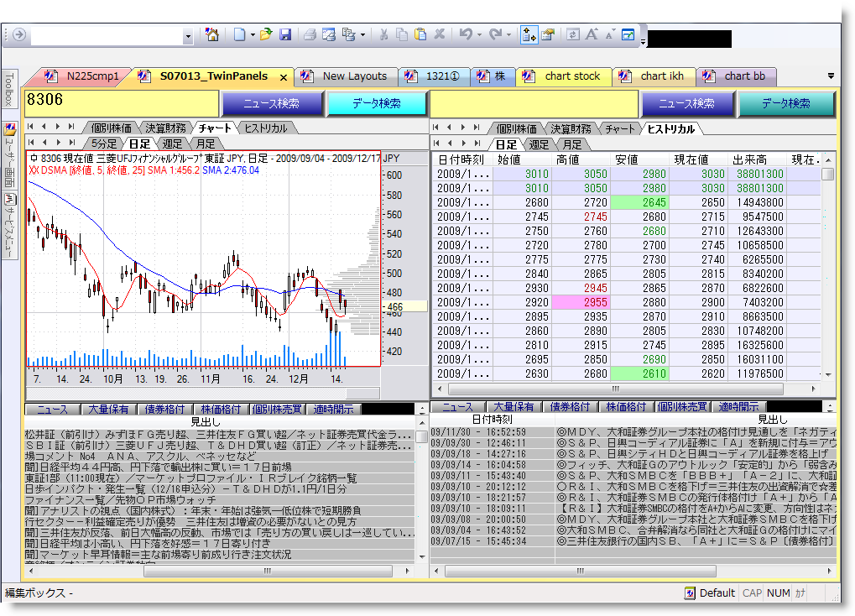This screenshot has height=616, width=855.
Task: Close the S07013_TwinPanels tab
Action: [284, 77]
